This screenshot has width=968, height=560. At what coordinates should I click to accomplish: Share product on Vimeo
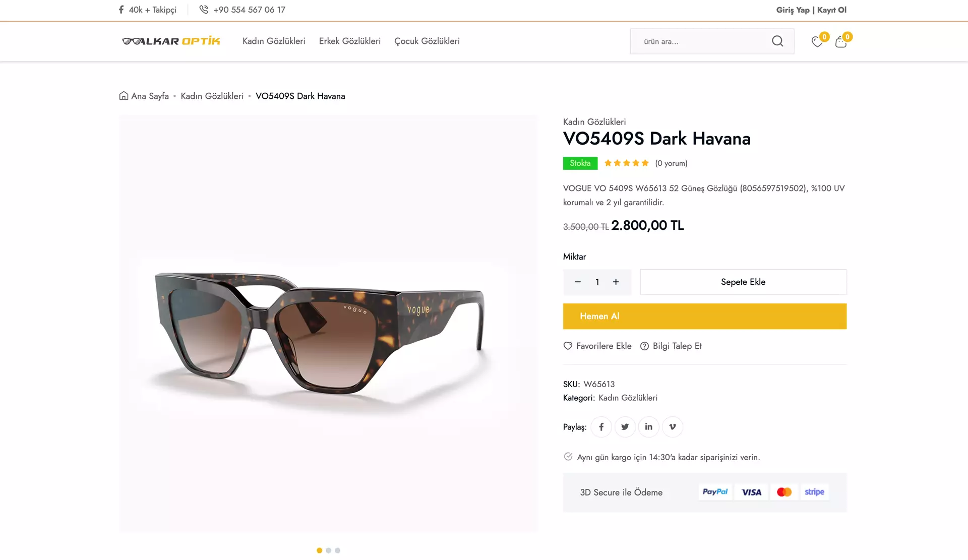[672, 427]
